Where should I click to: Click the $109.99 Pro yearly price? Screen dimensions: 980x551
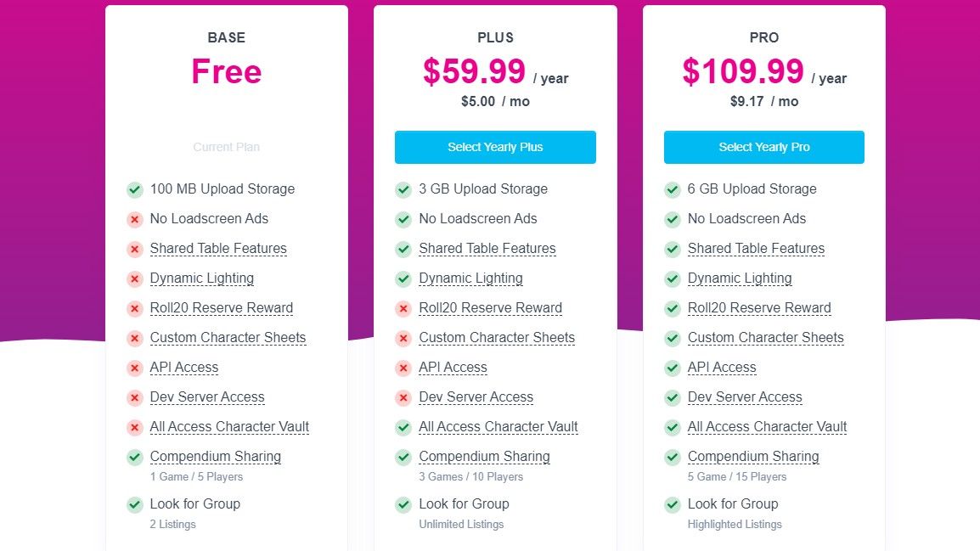click(x=743, y=72)
